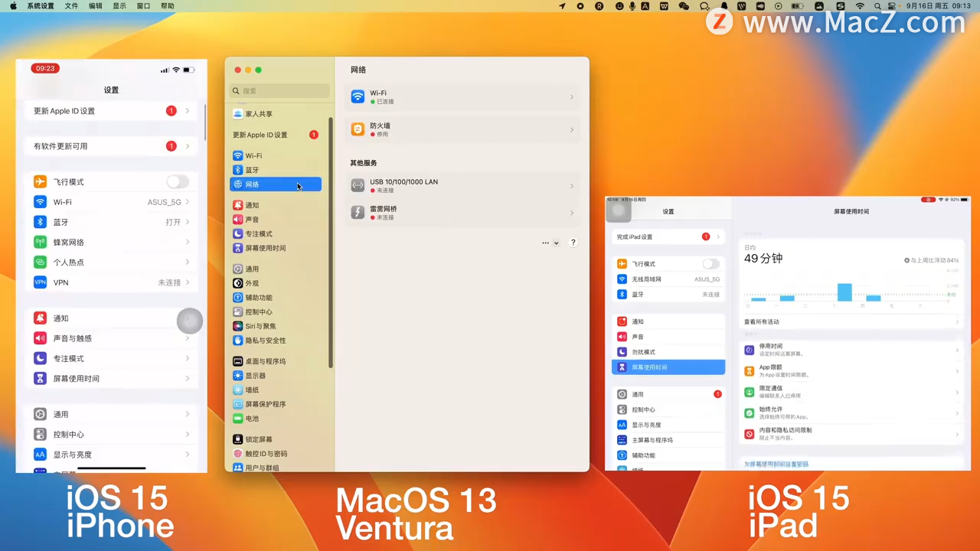Open 显示 menu in menu bar

pos(119,6)
